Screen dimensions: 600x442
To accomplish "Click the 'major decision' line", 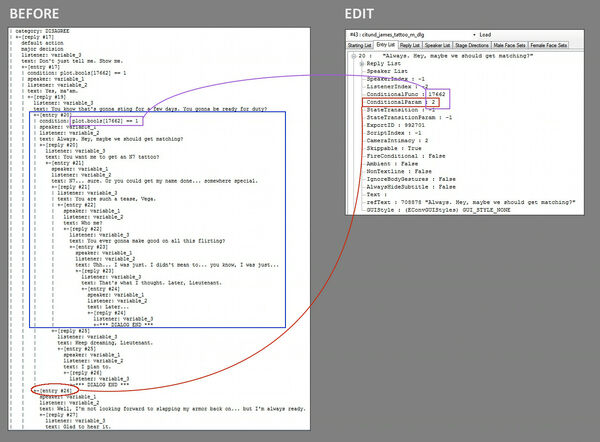I will click(x=42, y=49).
